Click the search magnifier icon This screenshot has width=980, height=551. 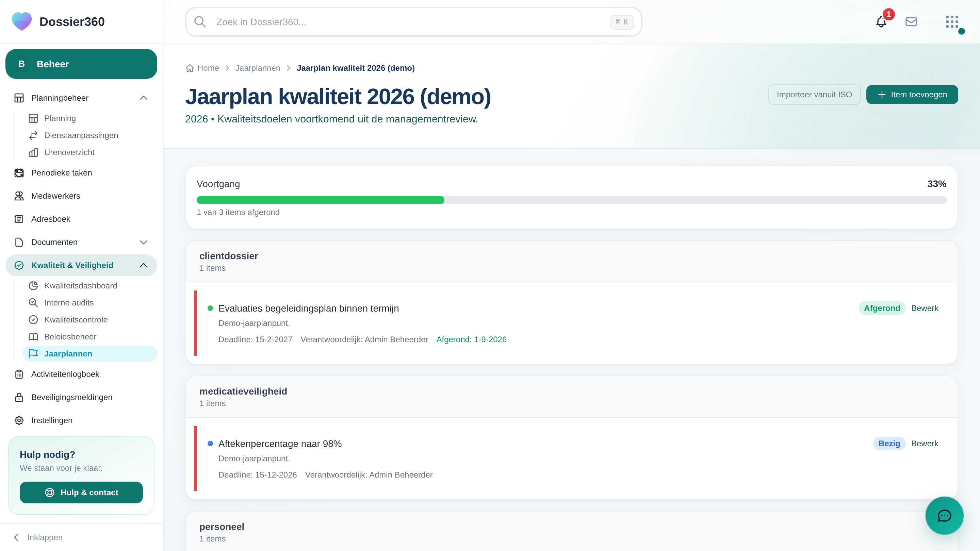click(200, 22)
